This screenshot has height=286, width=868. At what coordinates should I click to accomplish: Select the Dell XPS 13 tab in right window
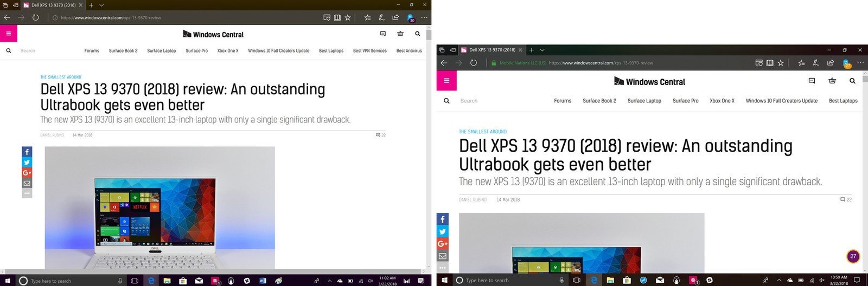coord(493,50)
